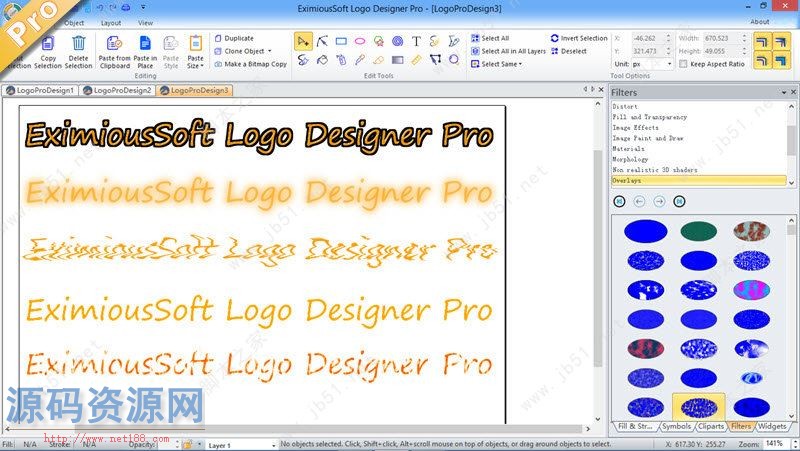The height and width of the screenshot is (451, 800).
Task: Go to first filter page
Action: (x=619, y=202)
